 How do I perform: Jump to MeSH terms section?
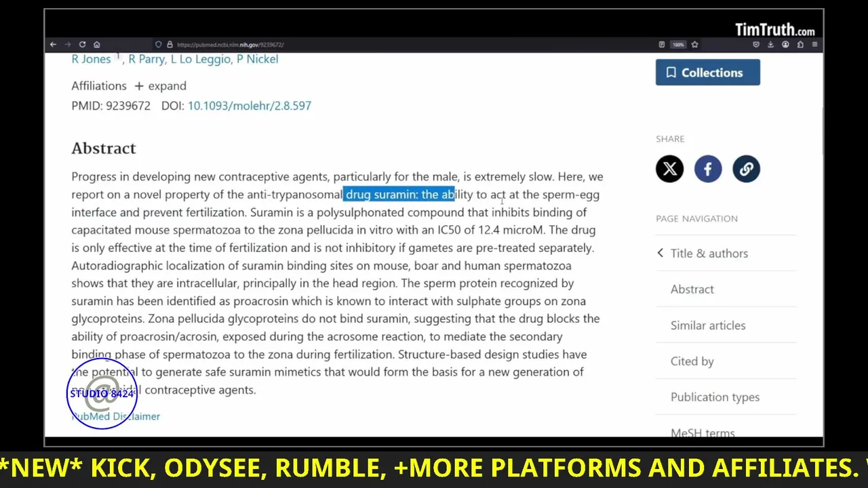click(703, 432)
